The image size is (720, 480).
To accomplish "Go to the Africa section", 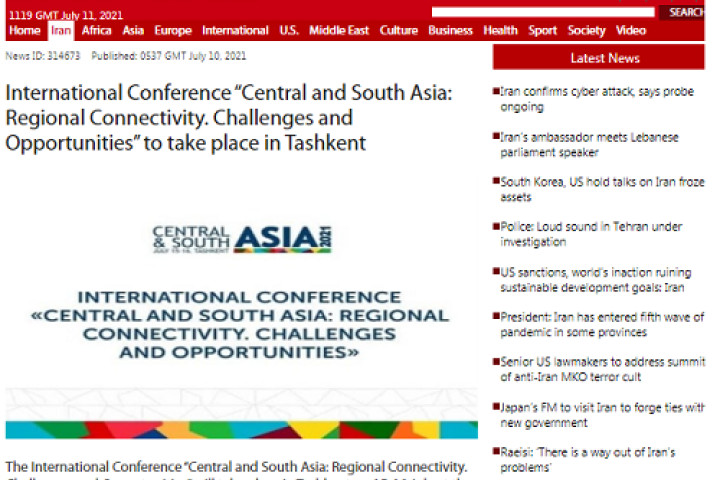I will tap(96, 31).
